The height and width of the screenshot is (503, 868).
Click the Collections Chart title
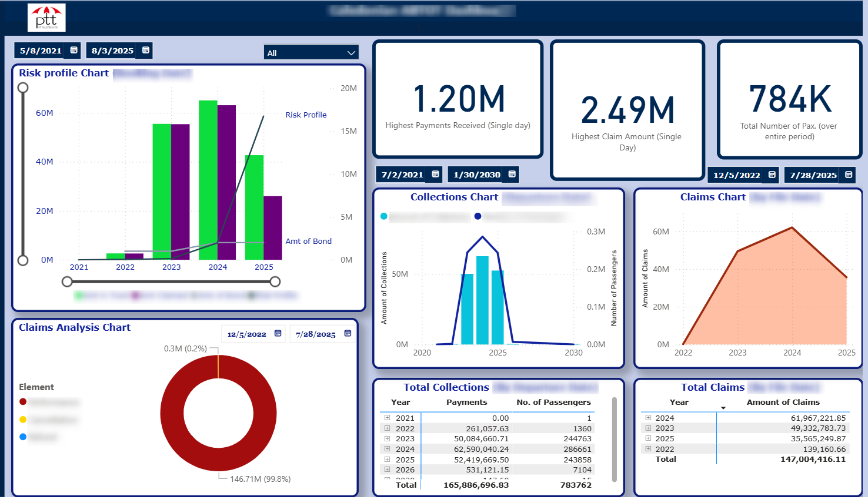pyautogui.click(x=454, y=197)
